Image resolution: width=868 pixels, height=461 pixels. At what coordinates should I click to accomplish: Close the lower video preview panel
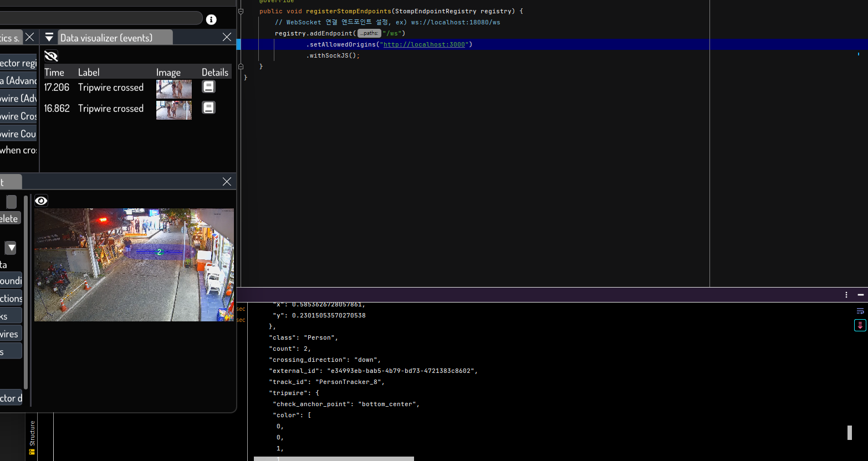(227, 182)
